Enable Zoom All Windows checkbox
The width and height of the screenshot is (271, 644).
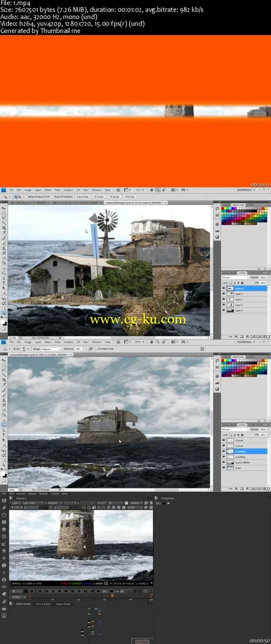54,196
